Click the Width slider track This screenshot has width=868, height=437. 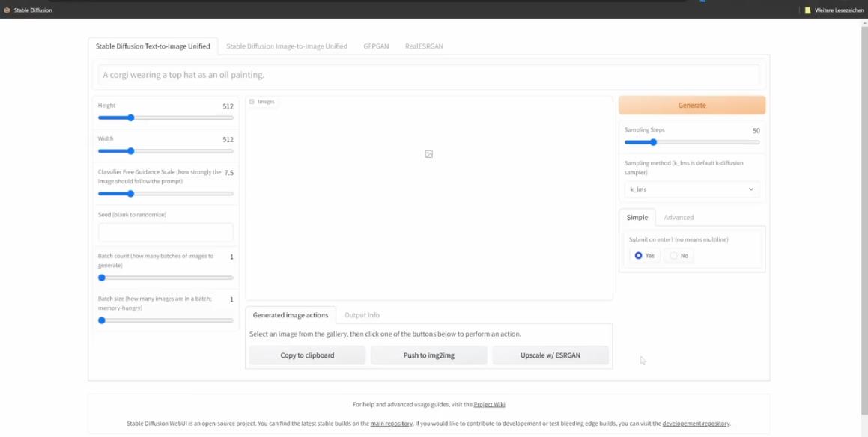pyautogui.click(x=166, y=151)
